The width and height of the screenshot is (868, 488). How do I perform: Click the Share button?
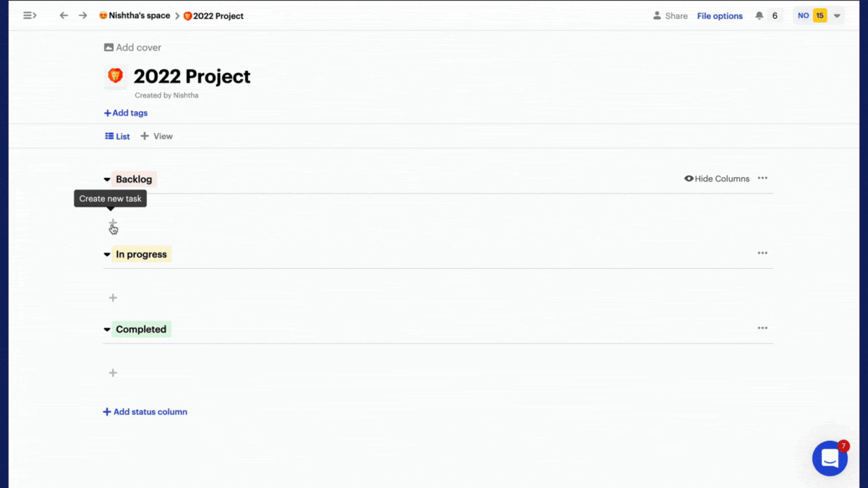(670, 16)
